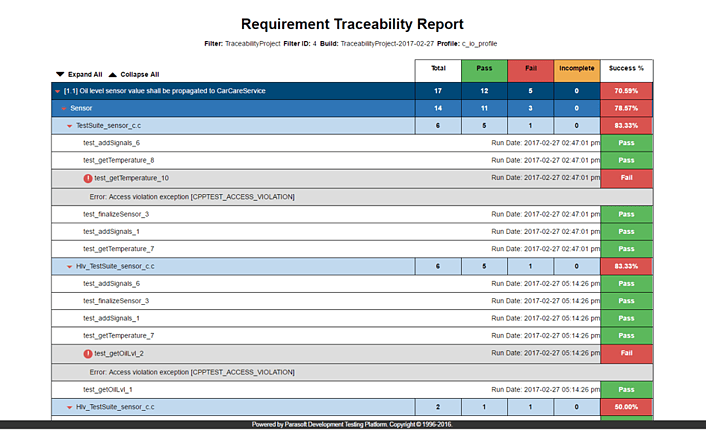
Task: Open the test_getOilLvl_1 test row
Action: (x=107, y=389)
